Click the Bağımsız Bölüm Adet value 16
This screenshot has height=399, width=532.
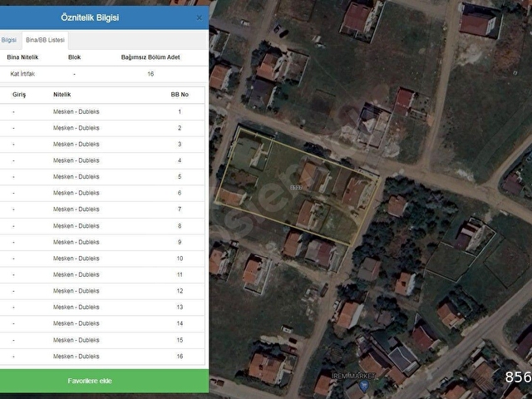150,74
